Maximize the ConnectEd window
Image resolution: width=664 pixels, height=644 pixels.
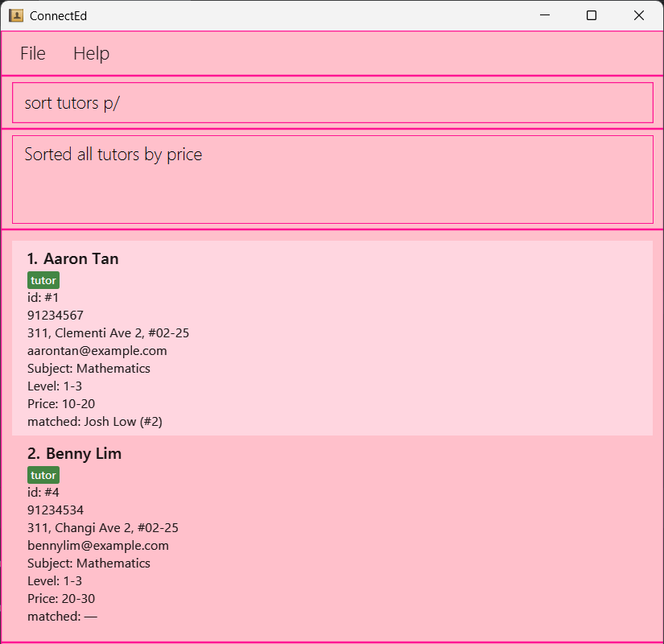click(592, 15)
